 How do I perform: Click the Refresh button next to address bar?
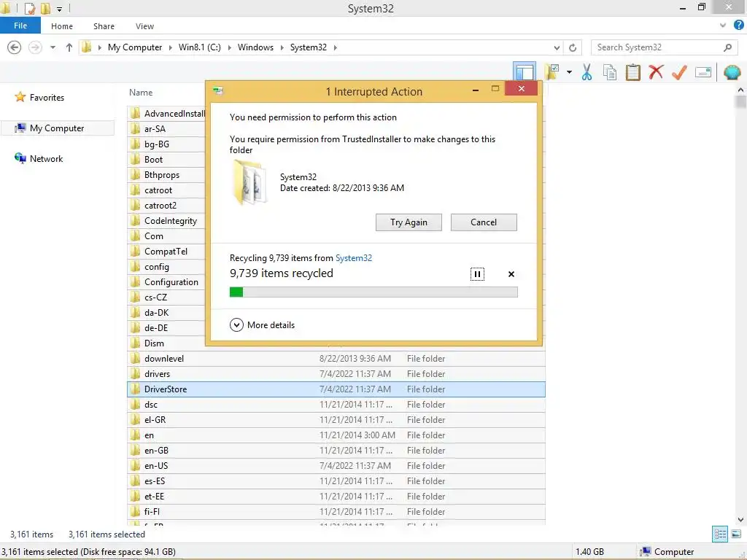(573, 47)
